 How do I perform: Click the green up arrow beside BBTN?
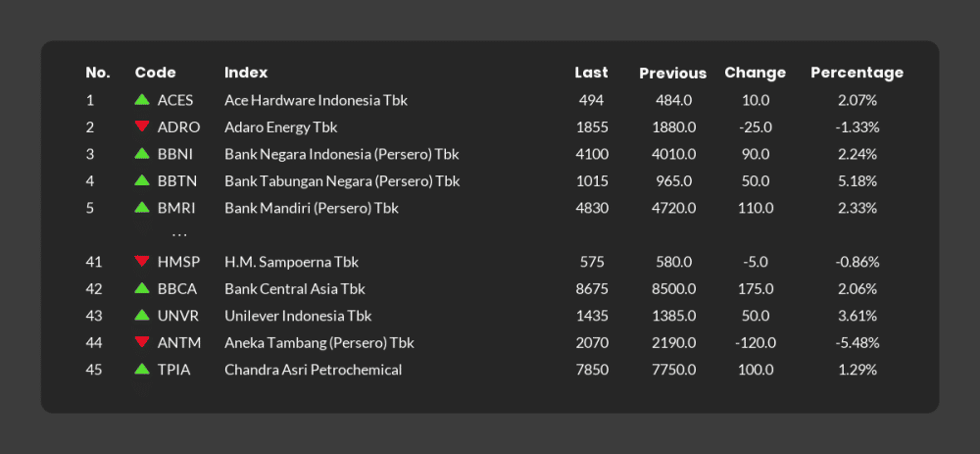pyautogui.click(x=142, y=180)
